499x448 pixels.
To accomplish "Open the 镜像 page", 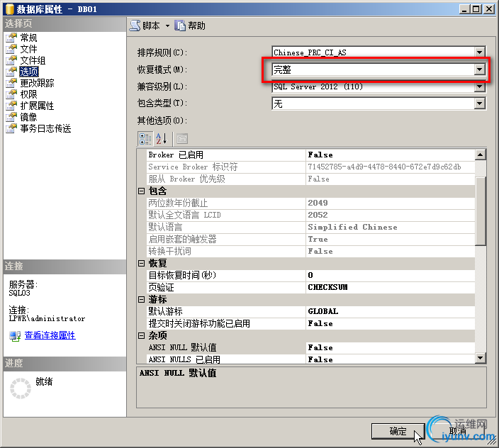I will click(28, 117).
